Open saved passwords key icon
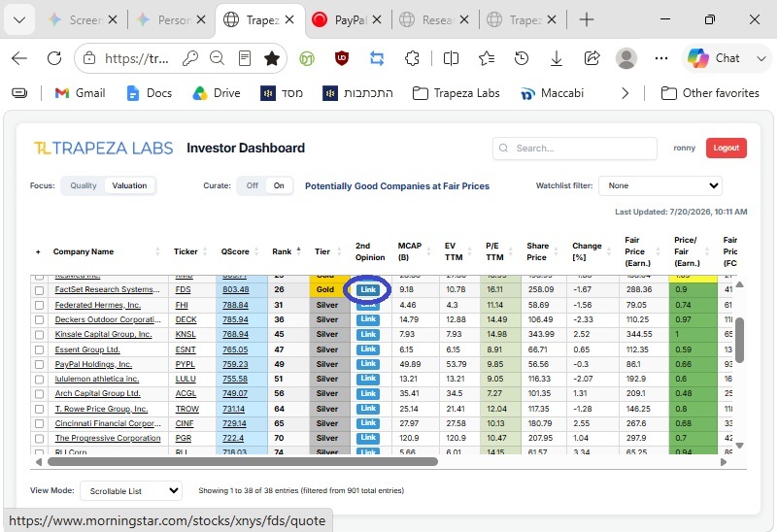 (190, 58)
